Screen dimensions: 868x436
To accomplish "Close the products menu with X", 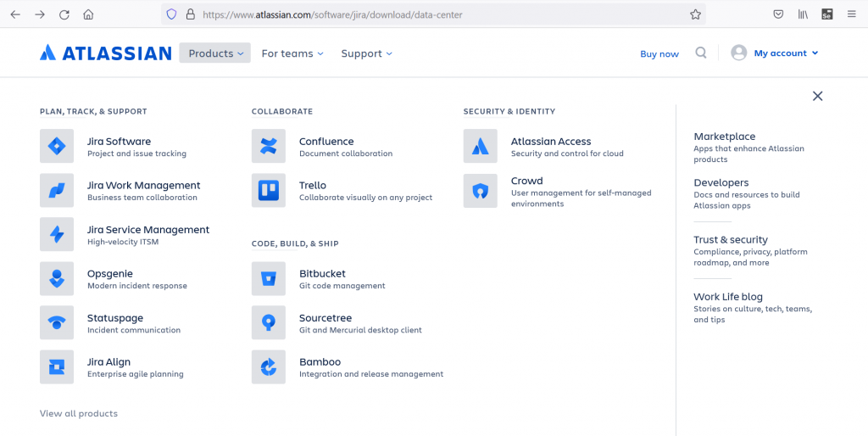I will pos(817,96).
